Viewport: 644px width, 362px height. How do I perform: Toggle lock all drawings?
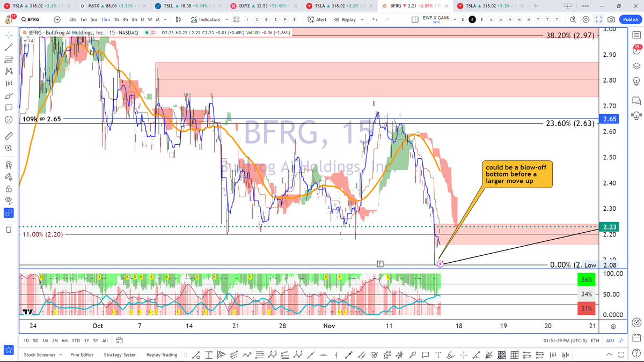pyautogui.click(x=8, y=189)
